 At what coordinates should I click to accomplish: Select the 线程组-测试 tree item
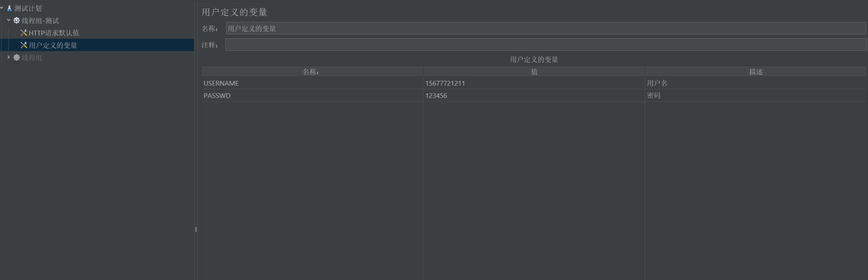[40, 20]
